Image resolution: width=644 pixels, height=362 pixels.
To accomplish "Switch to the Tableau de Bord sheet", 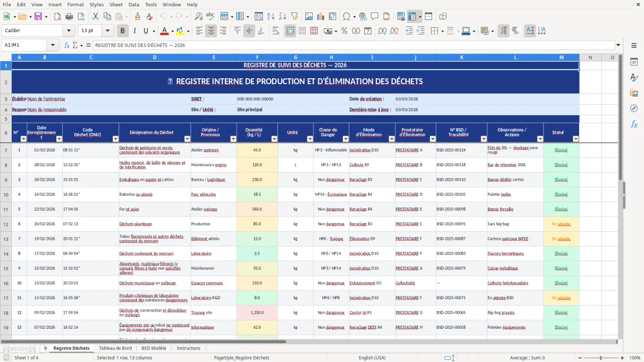I will (x=115, y=348).
